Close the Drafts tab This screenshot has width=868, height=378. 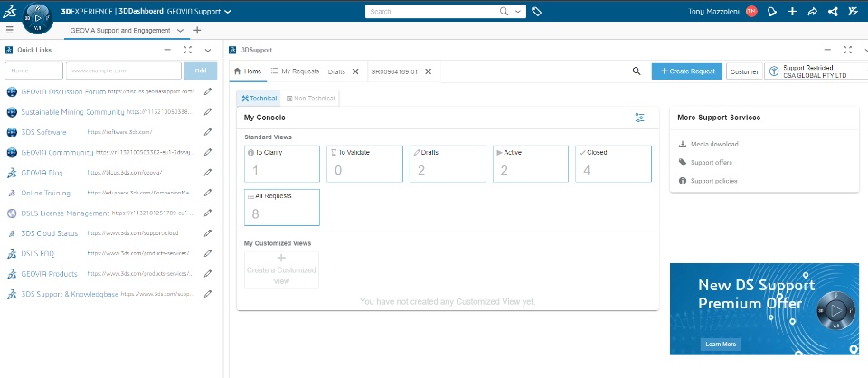pyautogui.click(x=356, y=71)
